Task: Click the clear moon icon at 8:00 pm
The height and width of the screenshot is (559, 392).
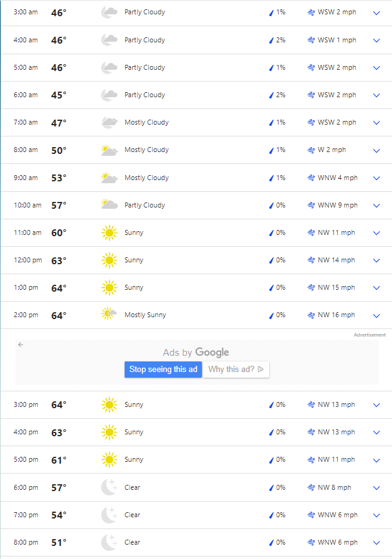Action: 109,542
